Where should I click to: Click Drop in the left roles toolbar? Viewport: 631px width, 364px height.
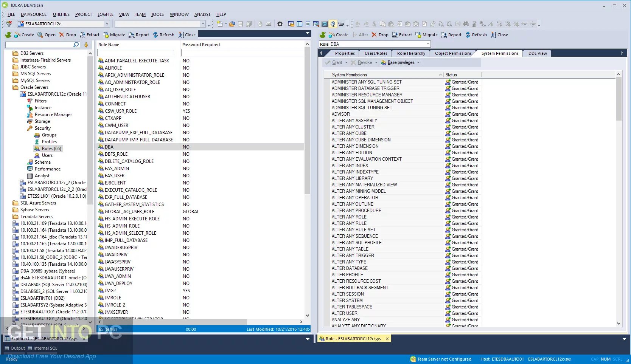tap(67, 35)
